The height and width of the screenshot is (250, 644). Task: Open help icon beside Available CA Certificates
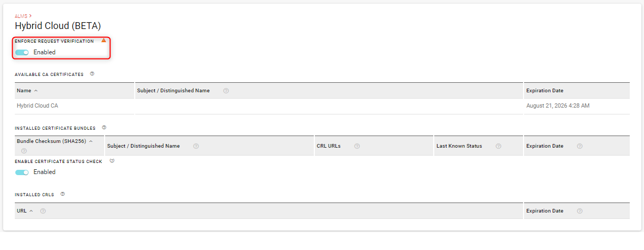[x=92, y=74]
